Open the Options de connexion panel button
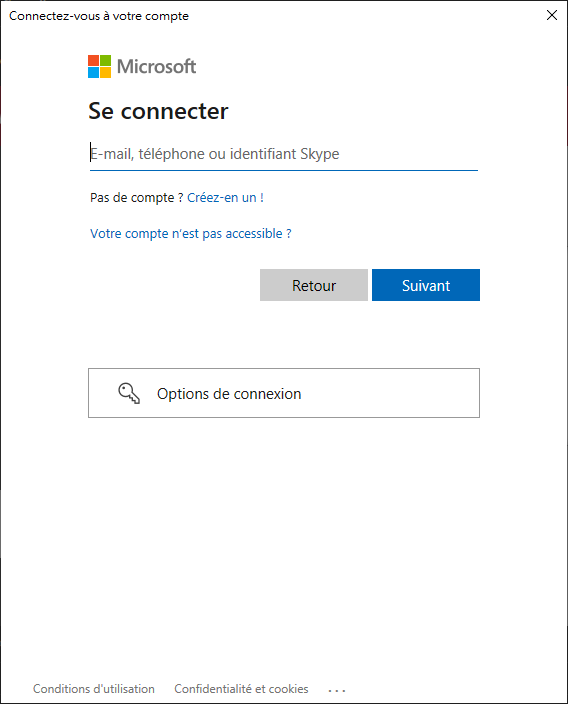The width and height of the screenshot is (568, 704). pyautogui.click(x=284, y=393)
